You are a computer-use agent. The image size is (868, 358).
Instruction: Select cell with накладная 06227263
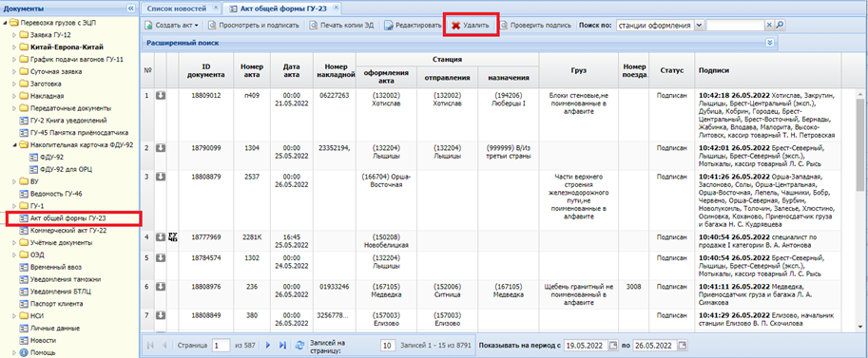[335, 96]
